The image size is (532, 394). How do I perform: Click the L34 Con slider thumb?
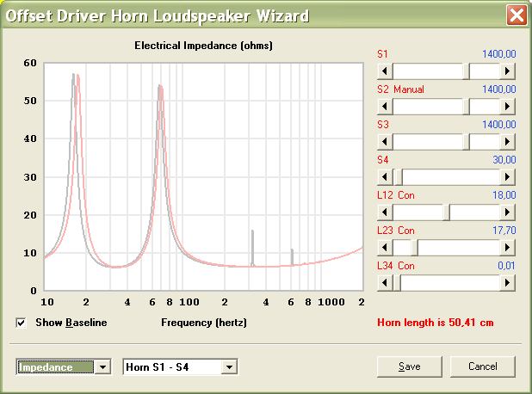point(397,283)
